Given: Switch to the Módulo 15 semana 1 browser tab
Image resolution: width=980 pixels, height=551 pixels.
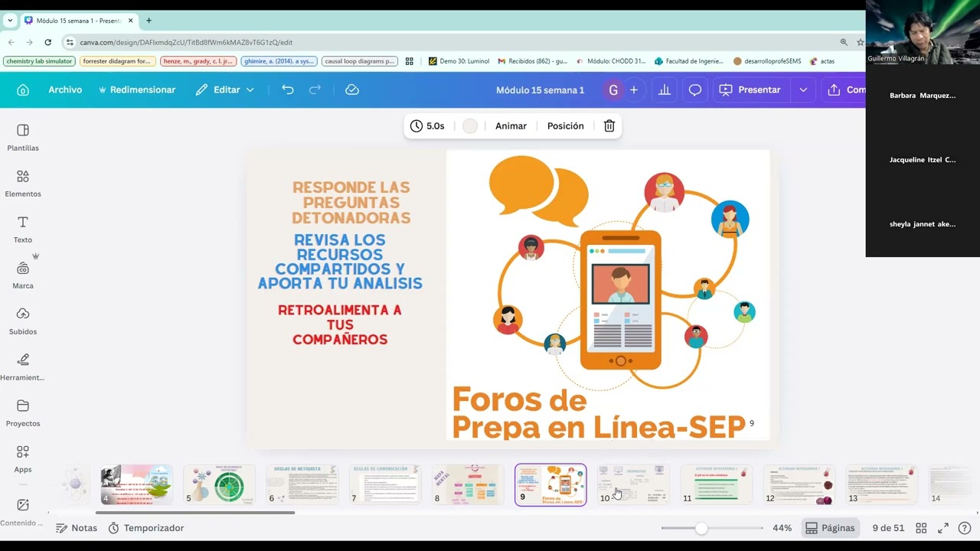Looking at the screenshot, I should [x=78, y=21].
